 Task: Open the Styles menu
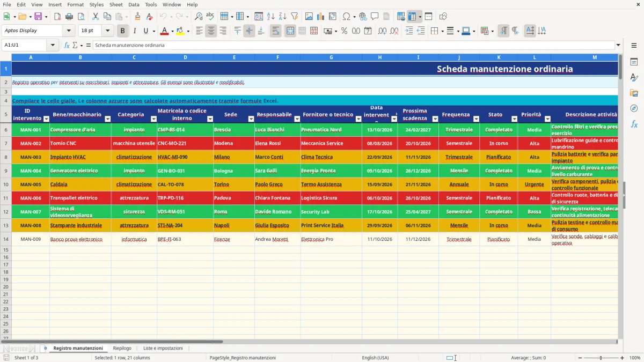[x=97, y=4]
